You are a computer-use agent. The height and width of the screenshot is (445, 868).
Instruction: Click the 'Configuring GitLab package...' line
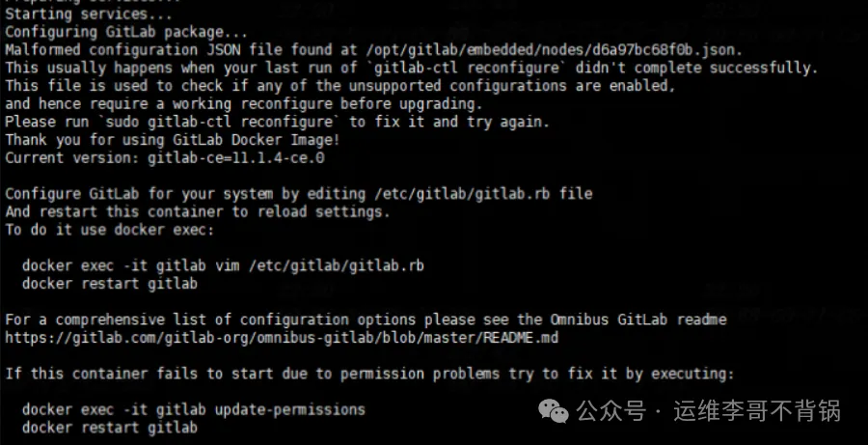coord(112,32)
